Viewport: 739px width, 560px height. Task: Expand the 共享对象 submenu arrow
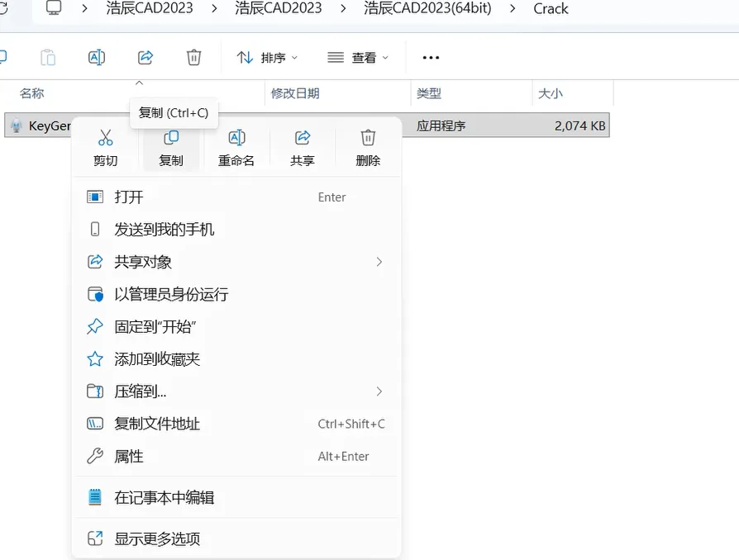click(x=379, y=262)
